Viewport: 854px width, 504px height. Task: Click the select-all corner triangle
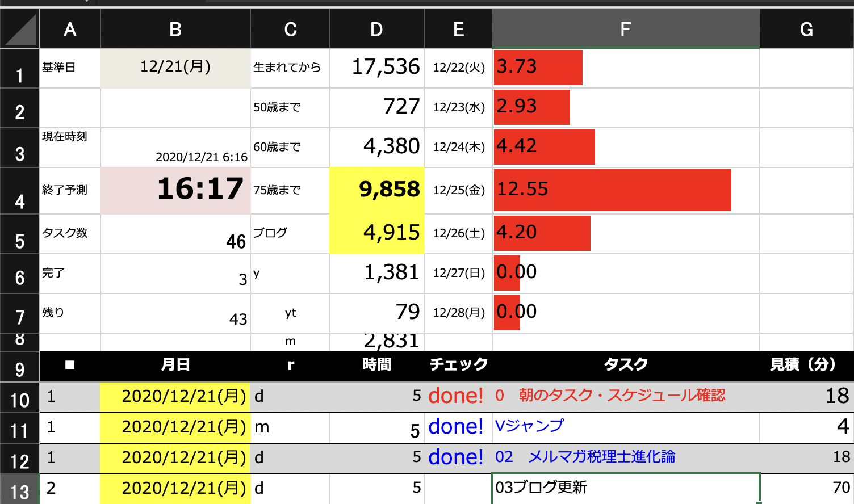pyautogui.click(x=20, y=30)
